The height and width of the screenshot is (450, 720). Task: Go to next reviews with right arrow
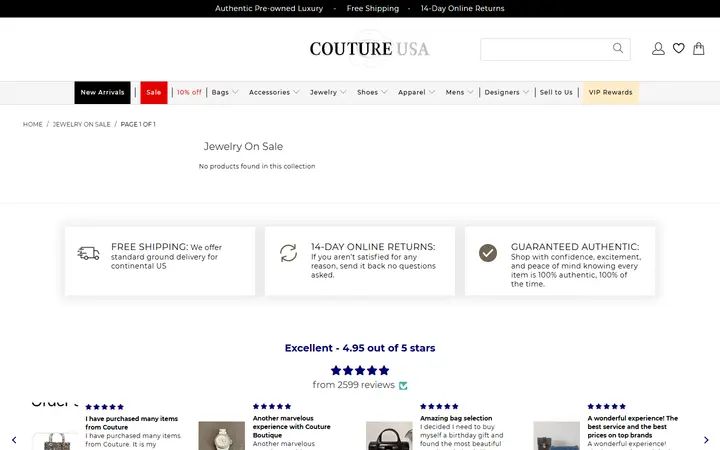(706, 440)
